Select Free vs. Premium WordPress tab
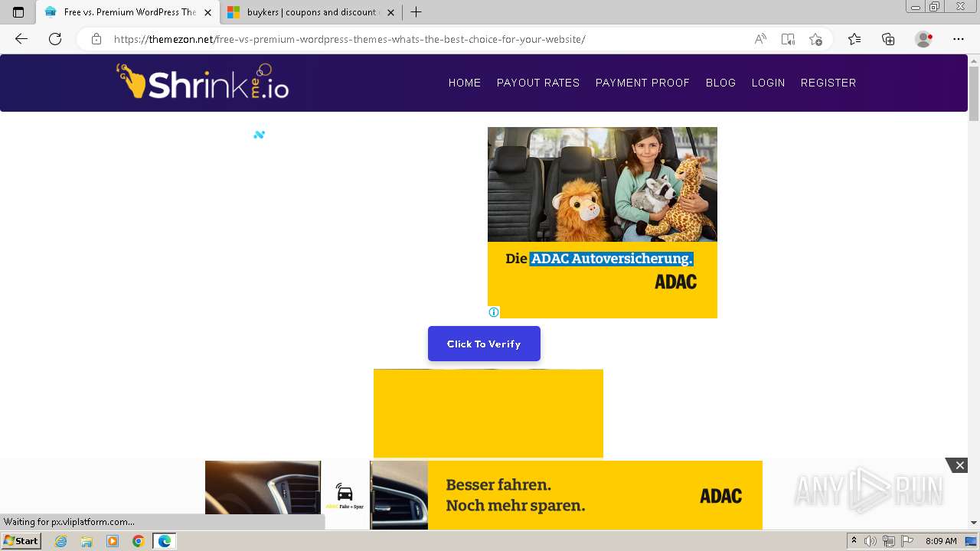The height and width of the screenshot is (551, 980). 127,12
